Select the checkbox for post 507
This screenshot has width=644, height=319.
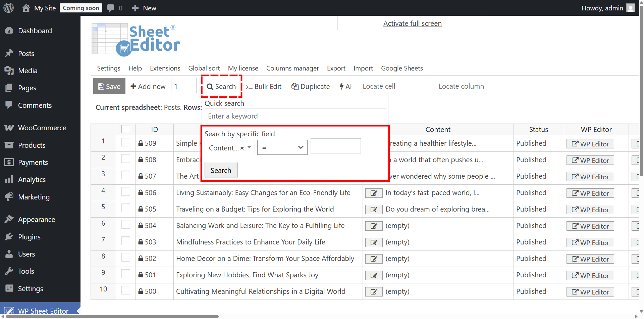[126, 175]
